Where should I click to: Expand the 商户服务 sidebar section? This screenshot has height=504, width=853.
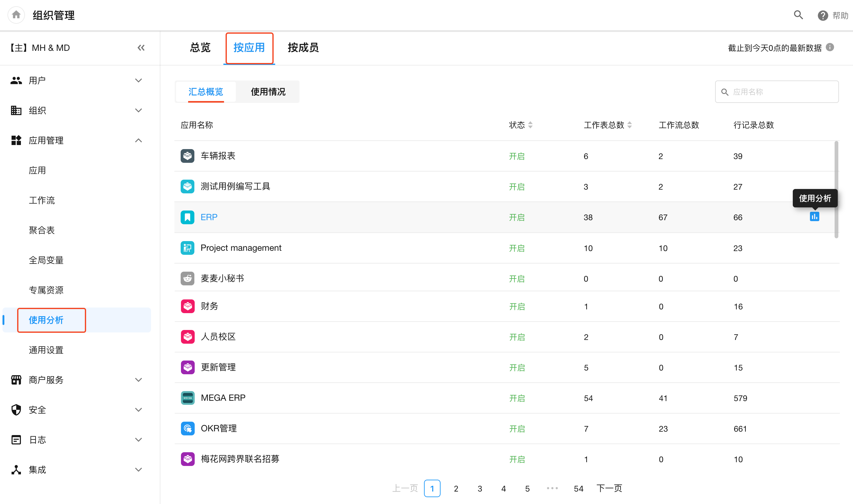click(138, 380)
